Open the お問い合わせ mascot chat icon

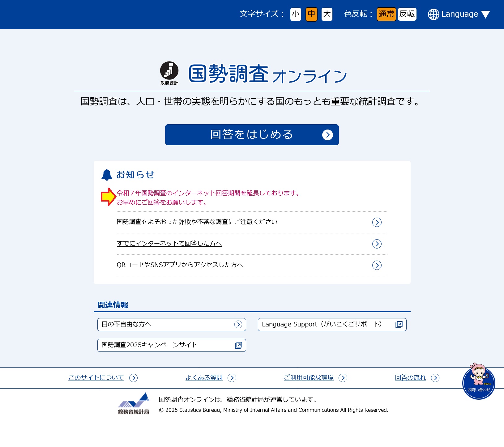pyautogui.click(x=478, y=382)
